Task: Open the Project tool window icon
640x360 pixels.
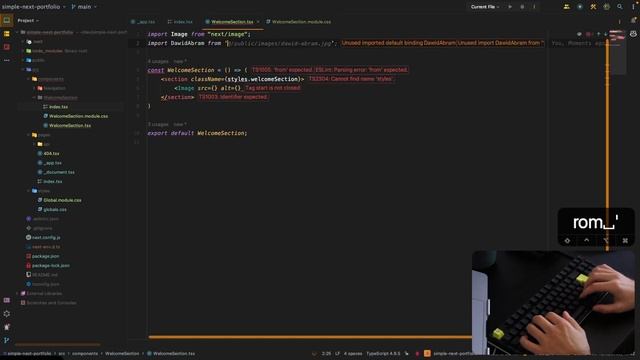Action: pyautogui.click(x=7, y=20)
